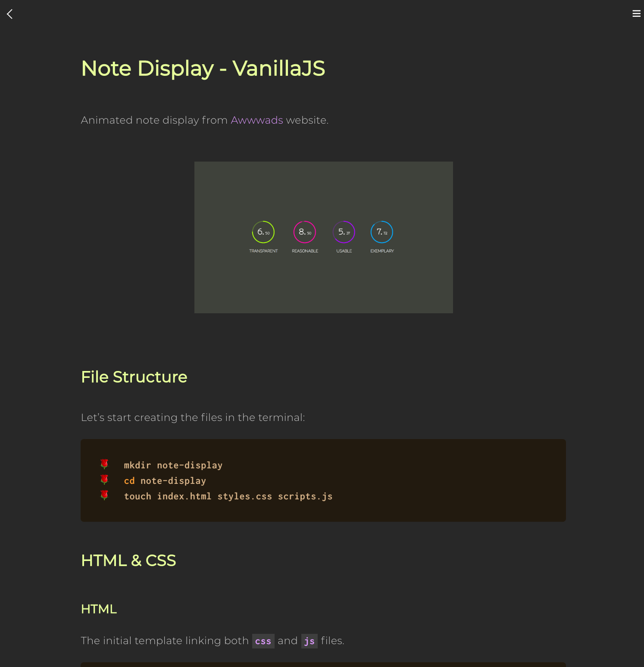Screen dimensions: 644x667
Task: Click the touch index.html command line
Action: pos(228,496)
